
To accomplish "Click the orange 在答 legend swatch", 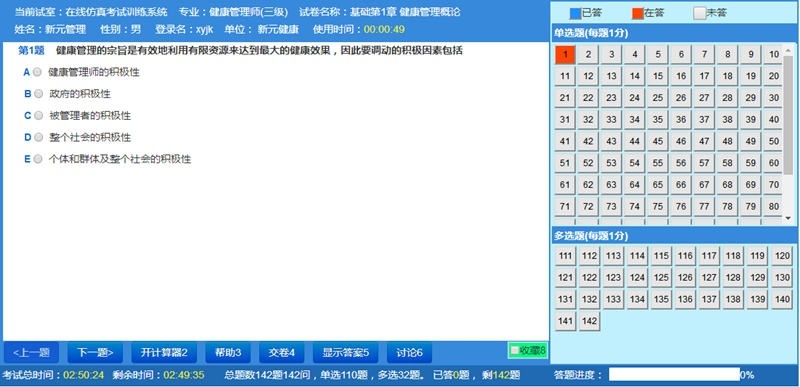I will (x=638, y=13).
